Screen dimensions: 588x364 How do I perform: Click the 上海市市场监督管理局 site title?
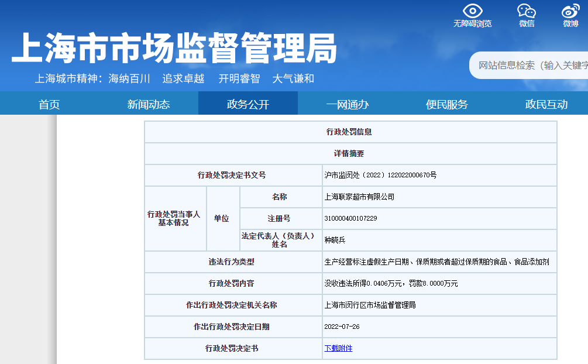click(174, 48)
